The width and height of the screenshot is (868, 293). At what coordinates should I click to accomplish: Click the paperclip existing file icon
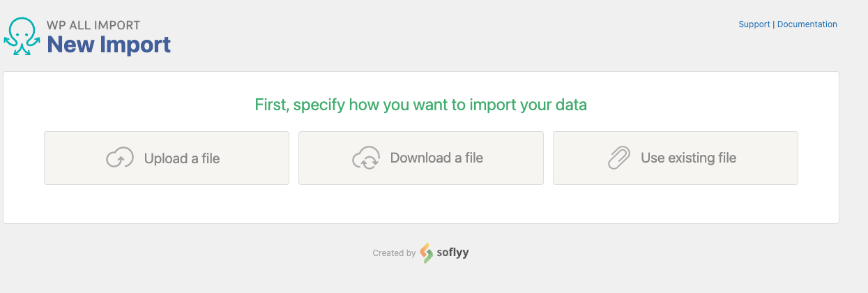(x=619, y=158)
